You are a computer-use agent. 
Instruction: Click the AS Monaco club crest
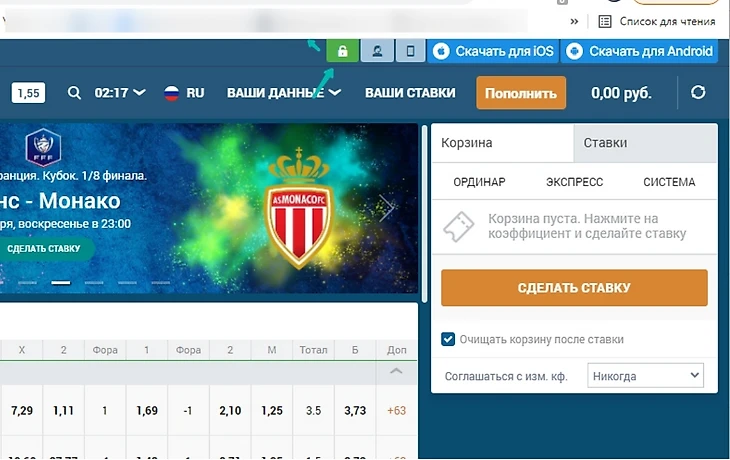pyautogui.click(x=298, y=208)
